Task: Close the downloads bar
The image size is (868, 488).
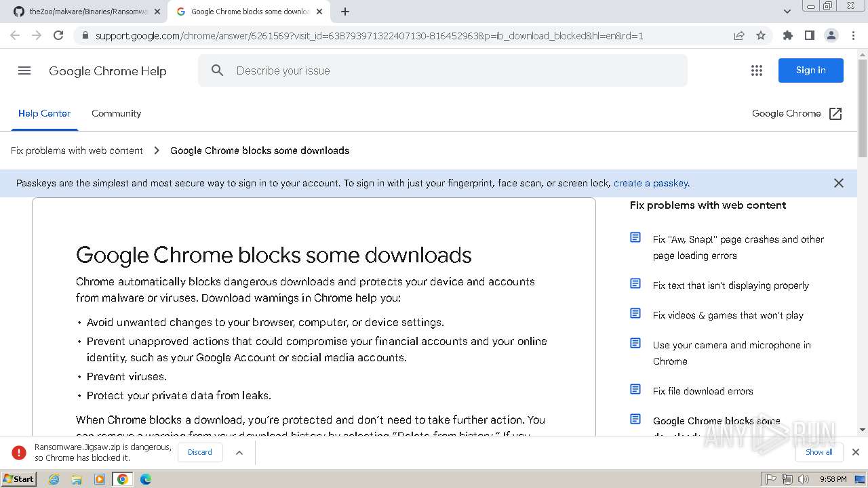Action: pos(856,452)
